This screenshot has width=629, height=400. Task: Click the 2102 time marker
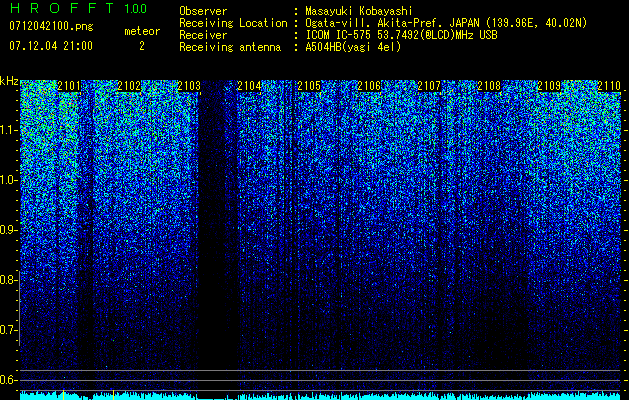coord(129,86)
